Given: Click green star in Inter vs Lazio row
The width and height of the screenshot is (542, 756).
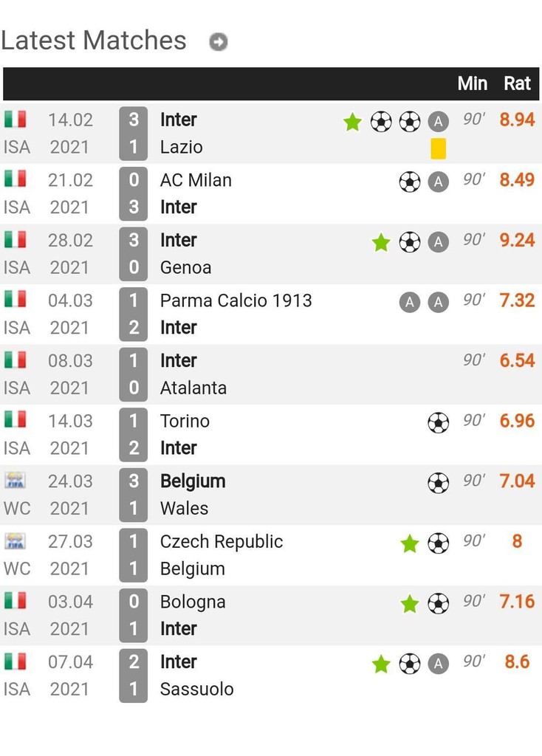Looking at the screenshot, I should (352, 122).
